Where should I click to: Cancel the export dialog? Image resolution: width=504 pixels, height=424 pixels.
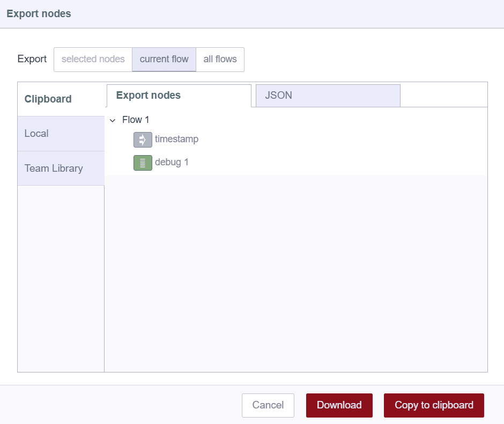268,405
